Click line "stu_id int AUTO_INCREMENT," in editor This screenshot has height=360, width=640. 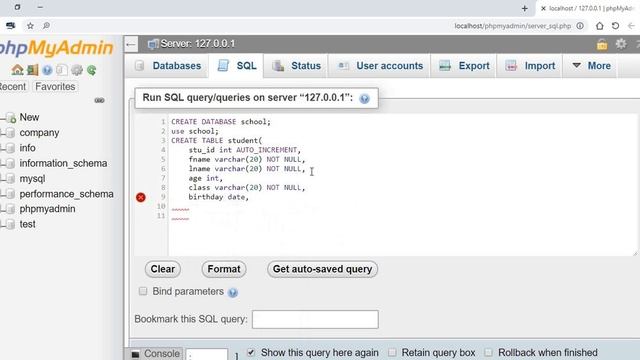click(244, 150)
